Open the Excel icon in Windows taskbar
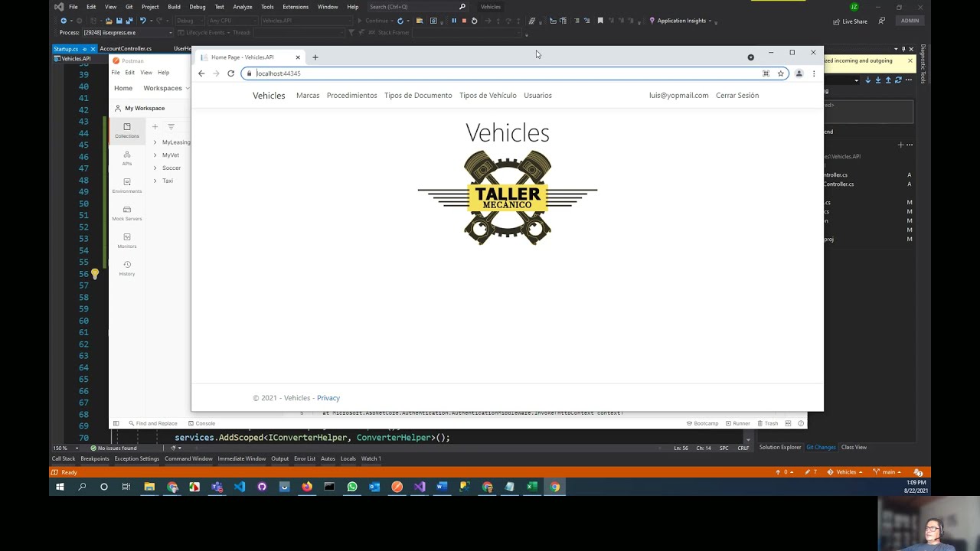980x551 pixels. coord(531,487)
